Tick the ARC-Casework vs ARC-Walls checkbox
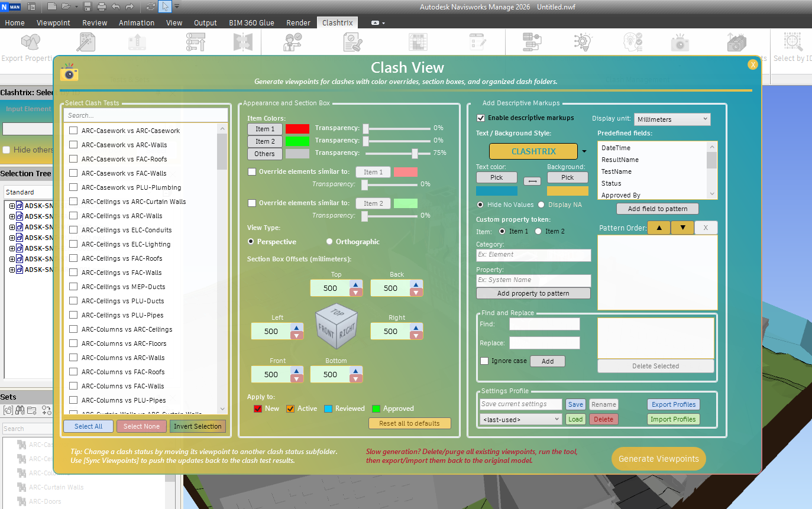The height and width of the screenshot is (509, 812). [73, 145]
